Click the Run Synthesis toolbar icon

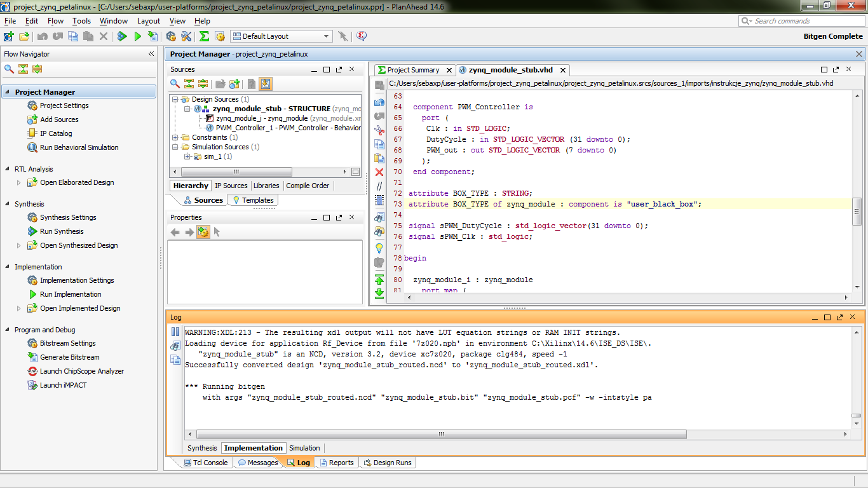[x=122, y=36]
